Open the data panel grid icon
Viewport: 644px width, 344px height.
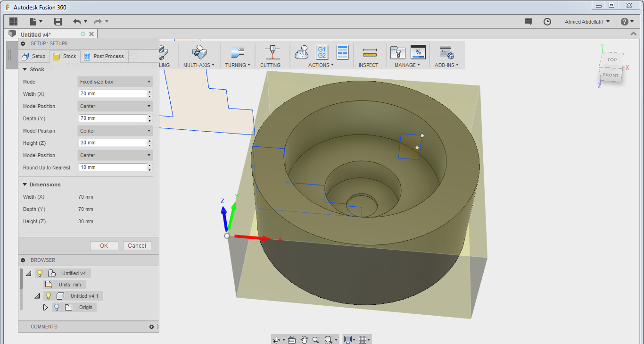pos(13,22)
